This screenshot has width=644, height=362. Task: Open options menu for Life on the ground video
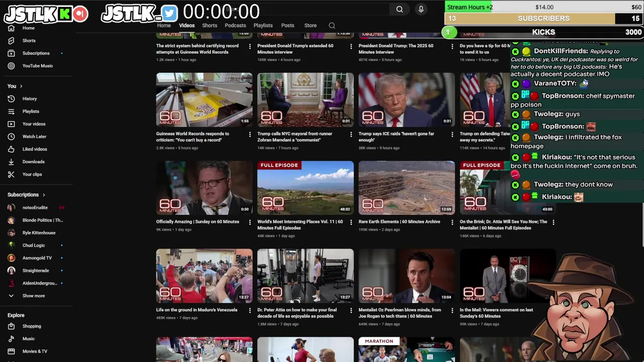[x=250, y=311]
